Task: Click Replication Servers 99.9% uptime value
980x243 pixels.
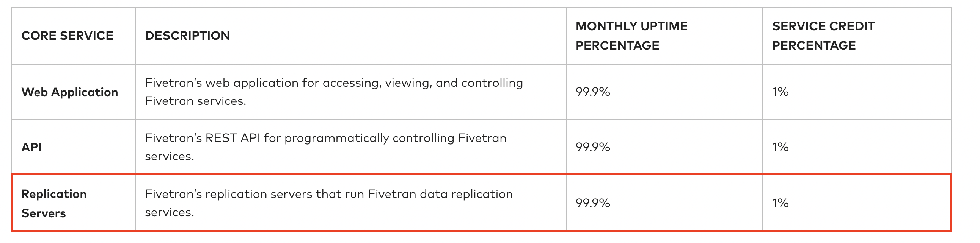Action: pyautogui.click(x=593, y=203)
